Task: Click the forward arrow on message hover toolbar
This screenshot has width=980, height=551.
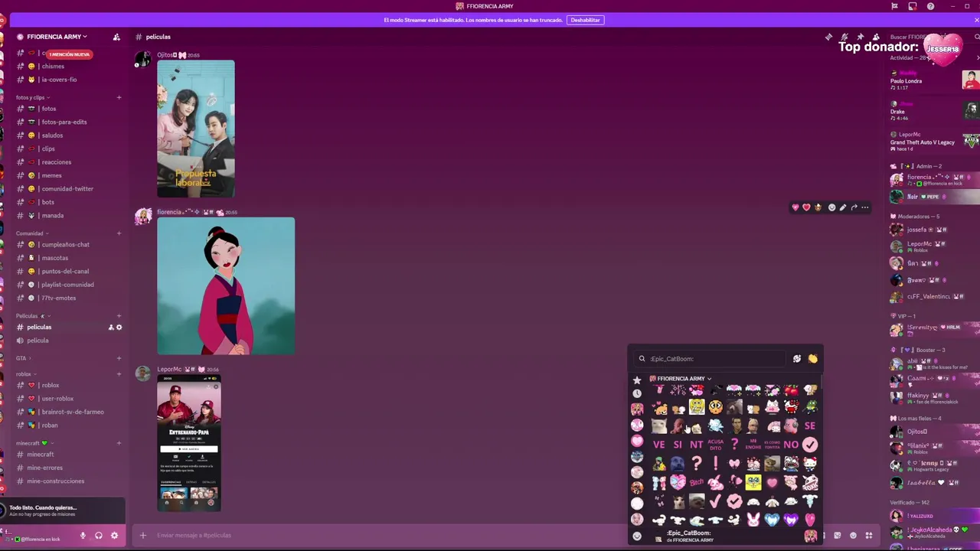Action: coord(854,207)
